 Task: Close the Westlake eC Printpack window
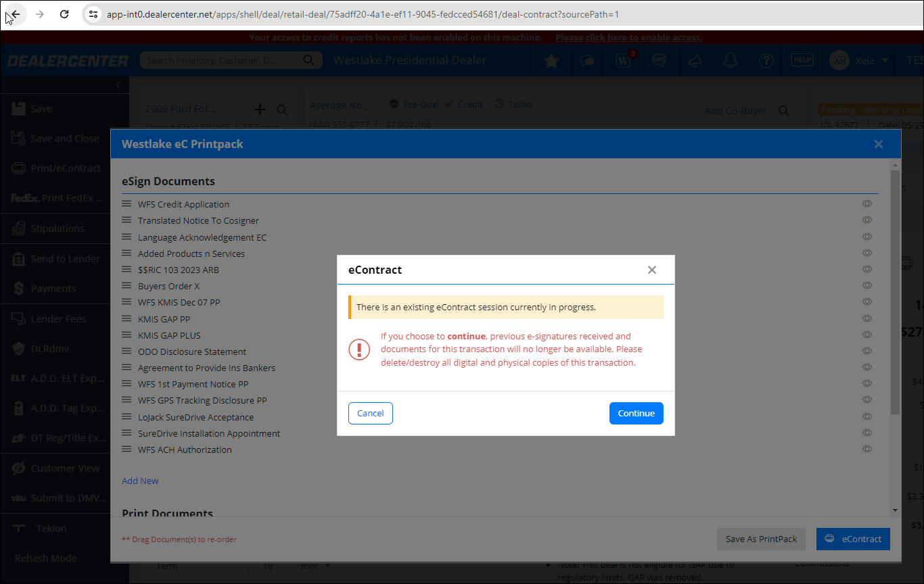pos(879,144)
